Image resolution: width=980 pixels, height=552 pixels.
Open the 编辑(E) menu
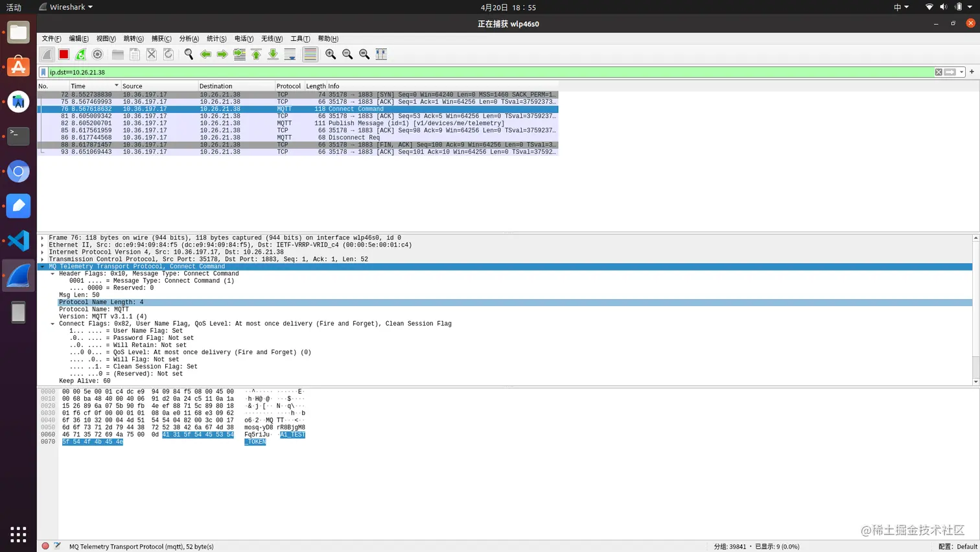[78, 39]
